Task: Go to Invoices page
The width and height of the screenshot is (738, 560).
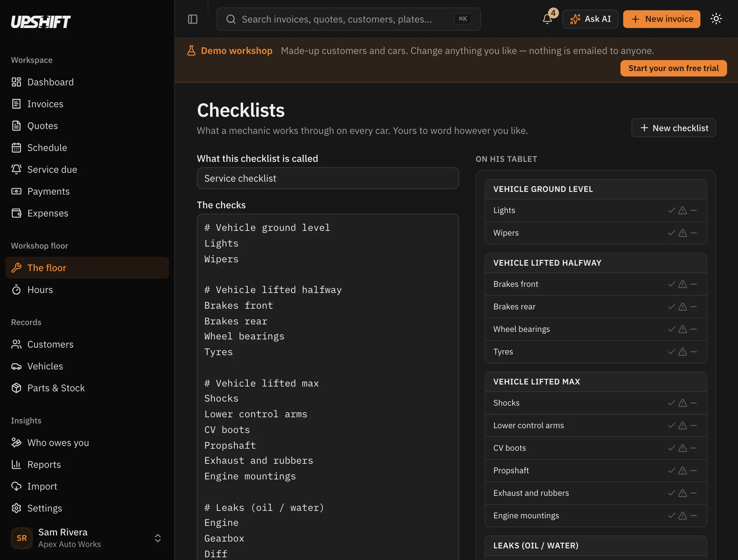Action: coord(87,104)
